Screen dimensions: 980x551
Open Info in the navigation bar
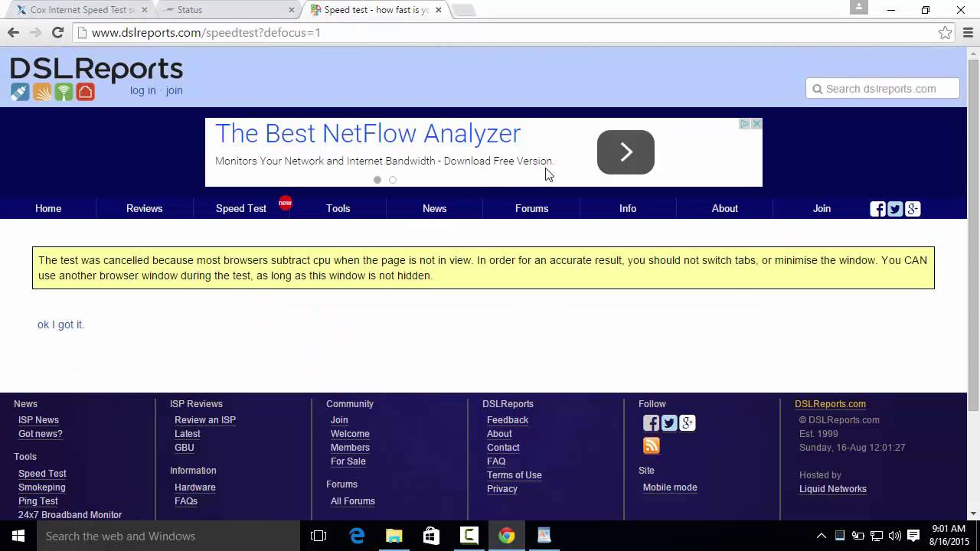point(628,208)
